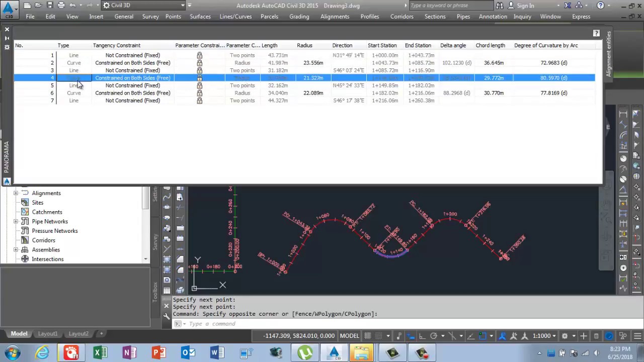The width and height of the screenshot is (644, 362).
Task: Open the File menu
Action: 30,17
